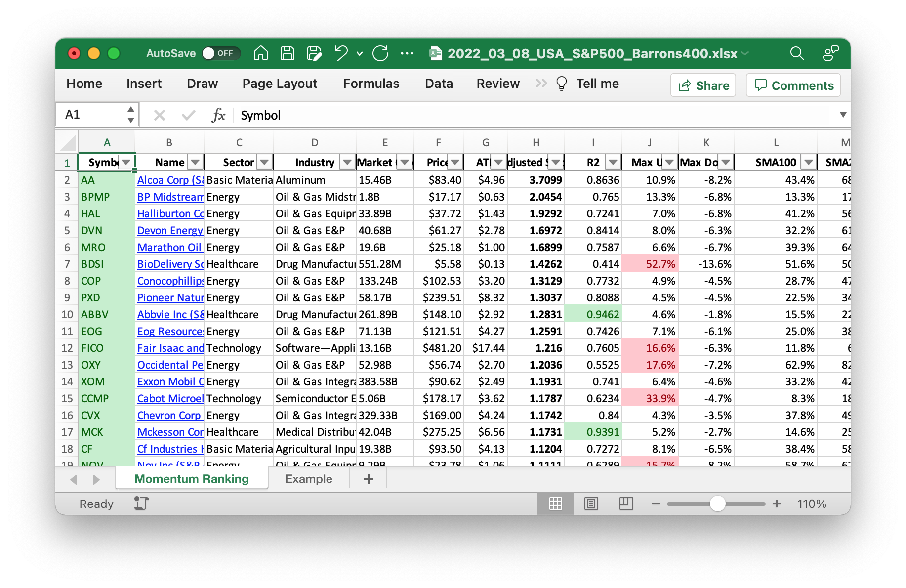Expand the formula bar
Screen dimensions: 906x588
click(843, 115)
